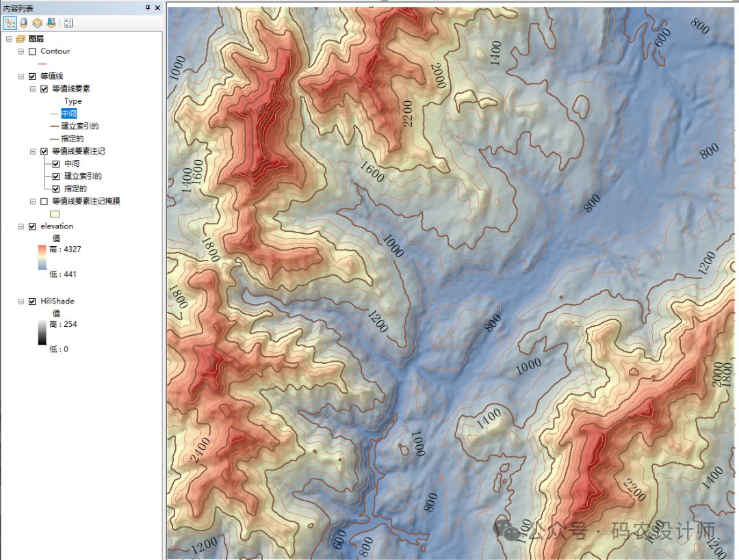Select the List By Visibility icon
This screenshot has height=560, width=739.
coord(37,23)
